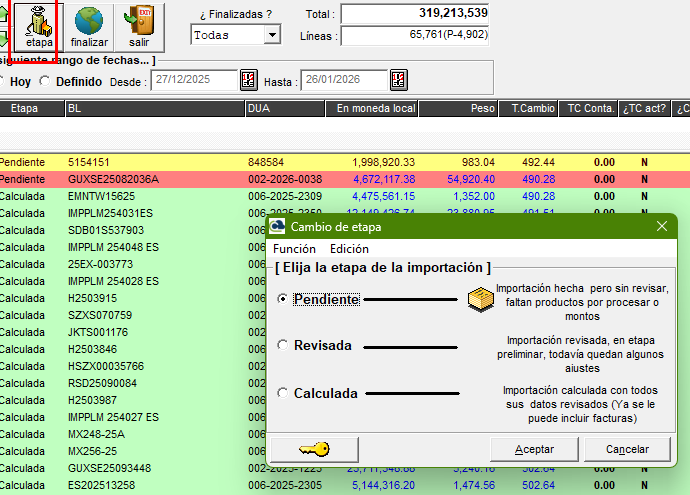Select the Revisada stage radio button
The width and height of the screenshot is (690, 495).
tap(283, 346)
